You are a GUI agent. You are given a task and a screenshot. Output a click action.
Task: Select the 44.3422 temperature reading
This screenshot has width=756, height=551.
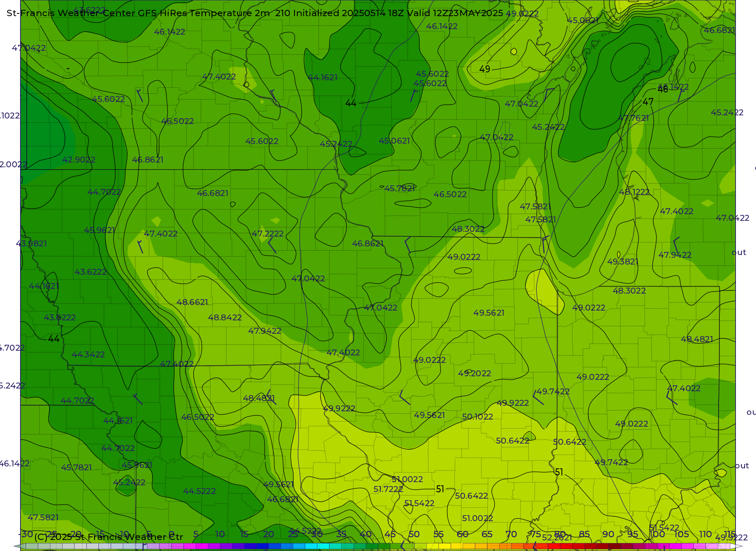pos(88,355)
